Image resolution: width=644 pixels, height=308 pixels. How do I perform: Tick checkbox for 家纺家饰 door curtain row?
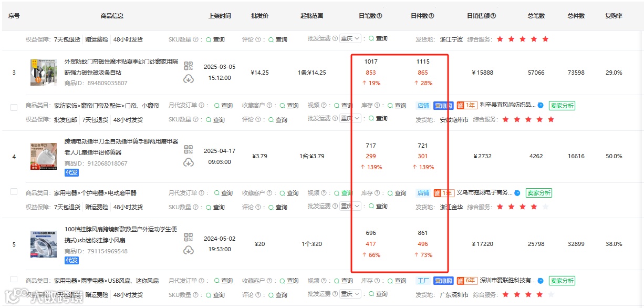pos(14,107)
